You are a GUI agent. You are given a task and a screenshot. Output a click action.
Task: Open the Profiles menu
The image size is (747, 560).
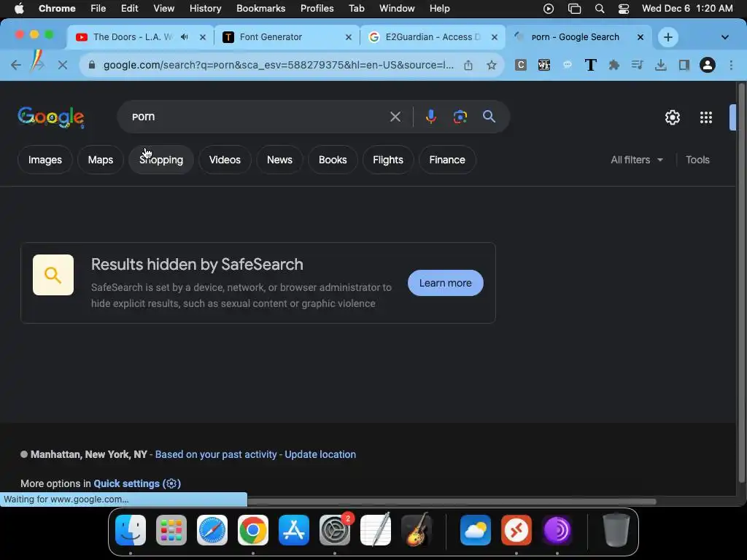[x=317, y=9]
